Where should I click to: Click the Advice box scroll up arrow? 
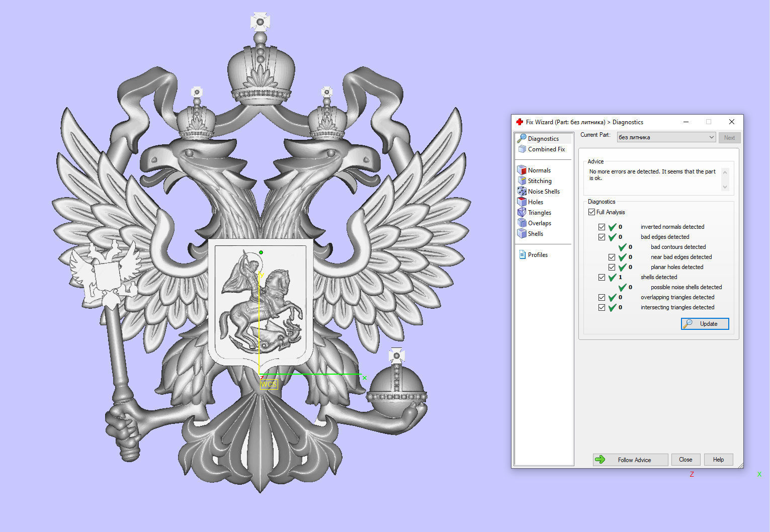(x=725, y=172)
